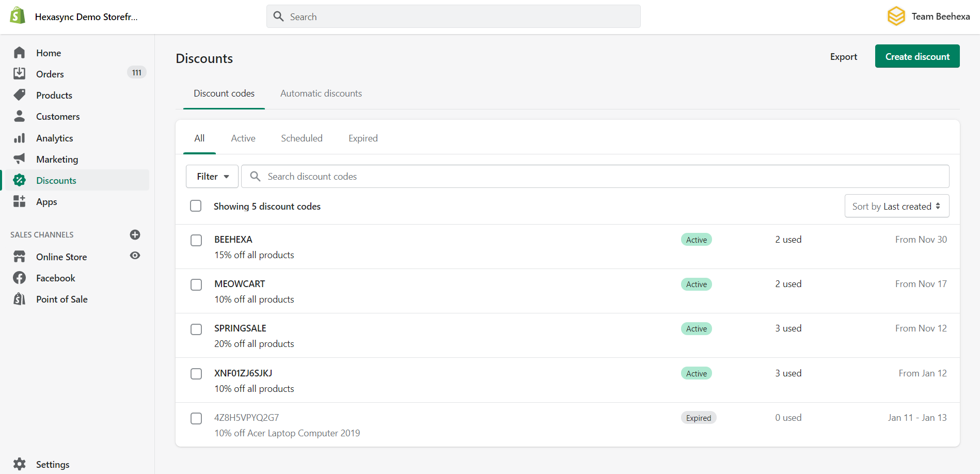Click the Discounts percent badge icon
This screenshot has height=474, width=980.
point(19,180)
